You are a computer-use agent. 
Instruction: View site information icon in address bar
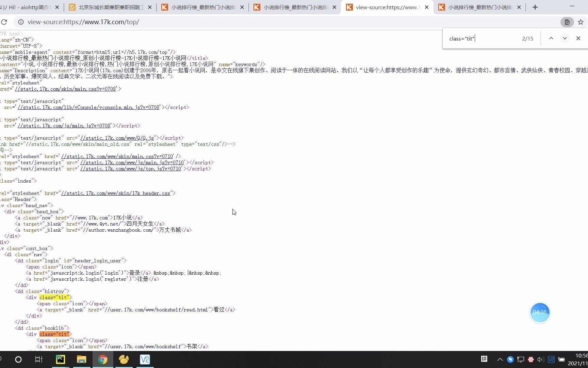[21, 22]
